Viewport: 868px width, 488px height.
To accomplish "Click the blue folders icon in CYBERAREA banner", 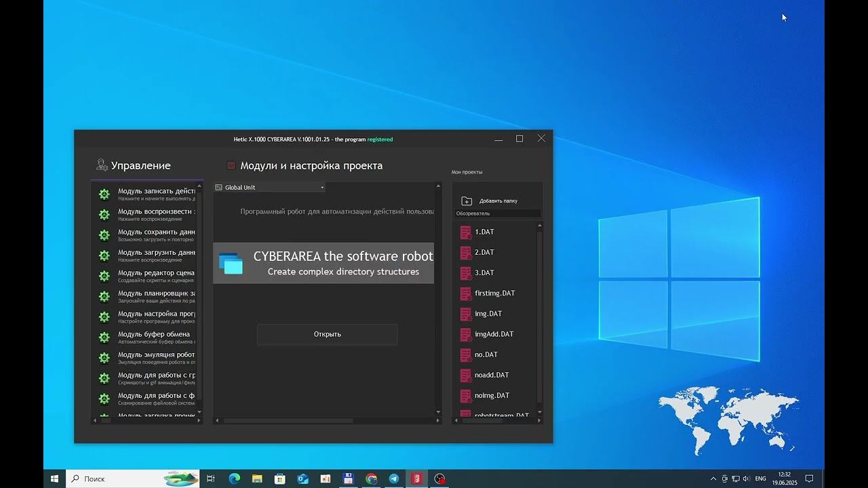I will point(231,263).
